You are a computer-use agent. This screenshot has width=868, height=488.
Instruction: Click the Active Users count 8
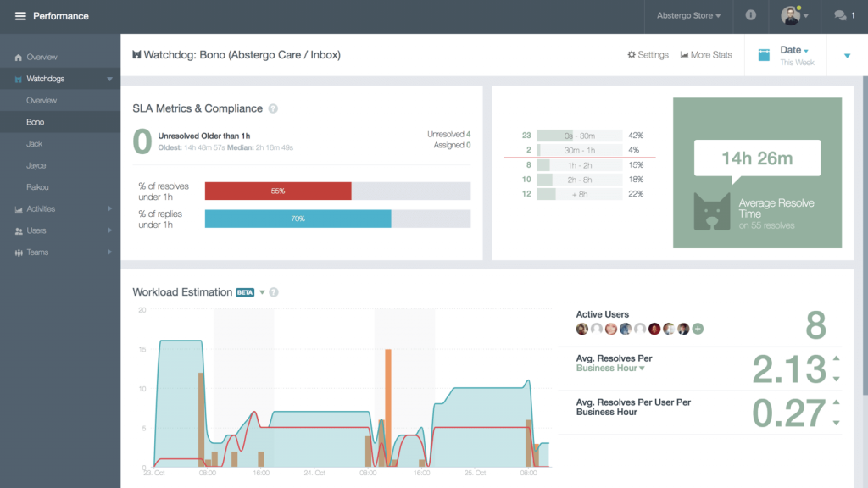point(816,325)
